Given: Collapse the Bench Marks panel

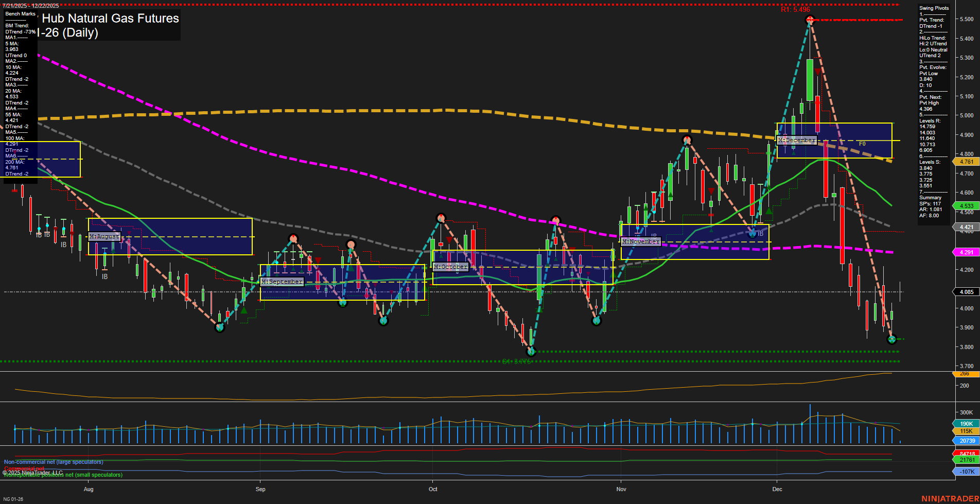Looking at the screenshot, I should [20, 14].
